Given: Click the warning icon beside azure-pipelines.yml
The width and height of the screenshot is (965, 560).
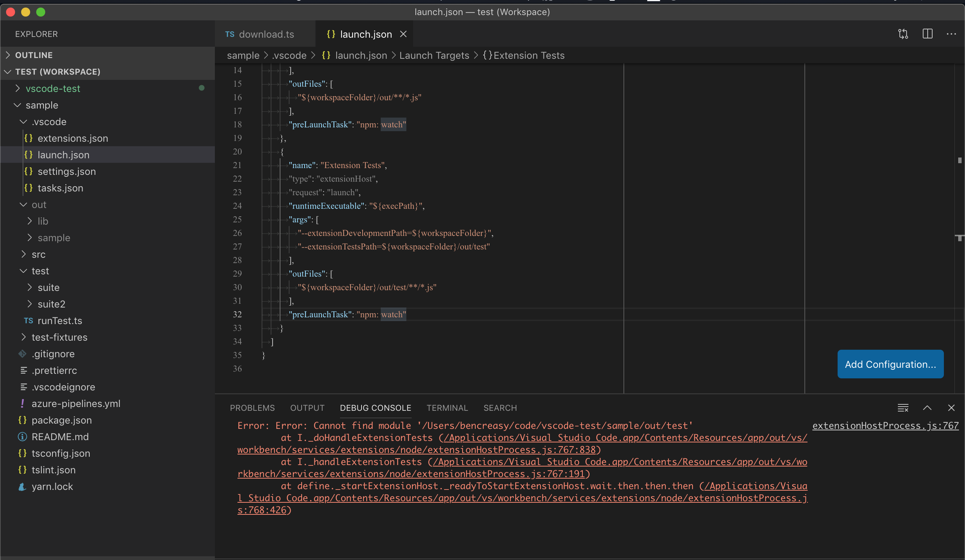Looking at the screenshot, I should (22, 404).
